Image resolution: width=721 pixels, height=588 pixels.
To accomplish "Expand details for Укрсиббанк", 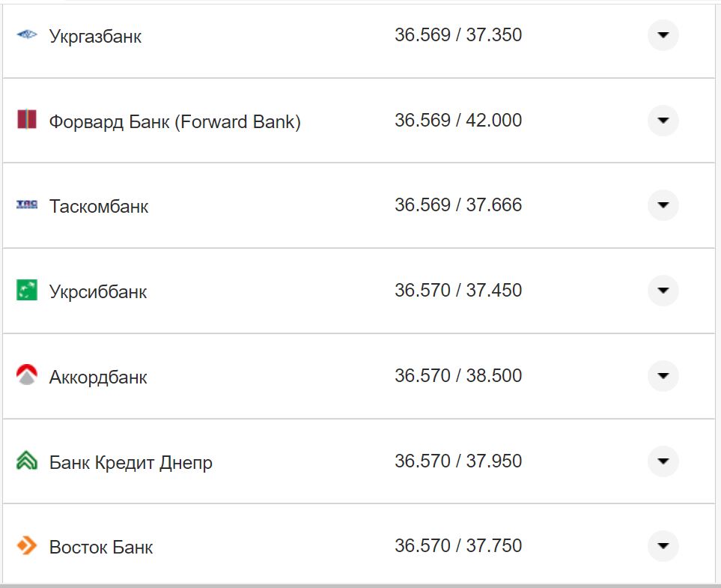I will [663, 291].
